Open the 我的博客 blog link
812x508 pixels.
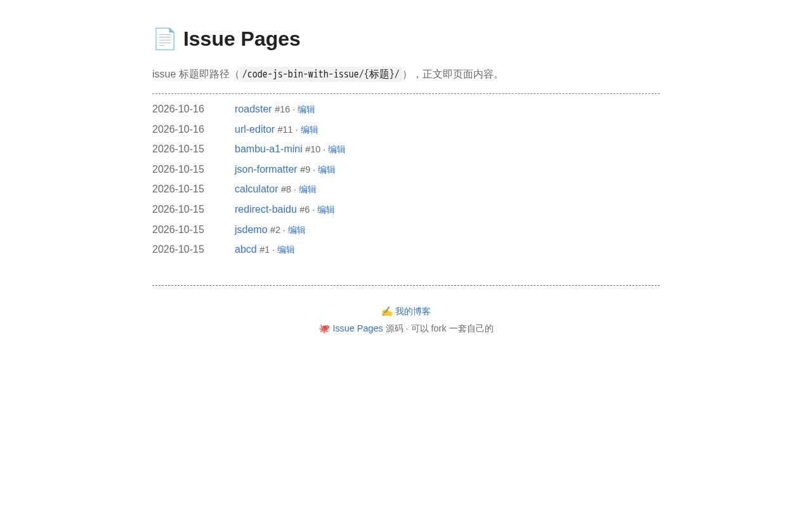coord(413,311)
